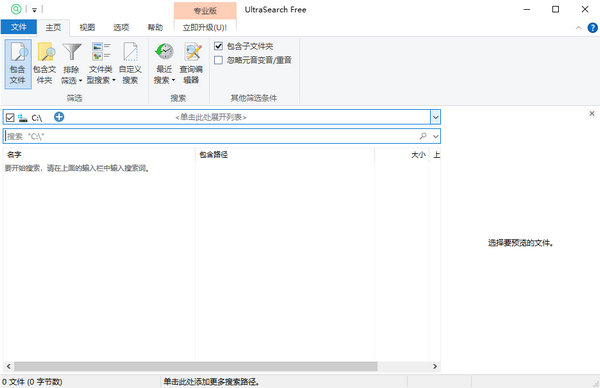Open the 文件 menu tab
The image size is (600, 388).
click(19, 27)
